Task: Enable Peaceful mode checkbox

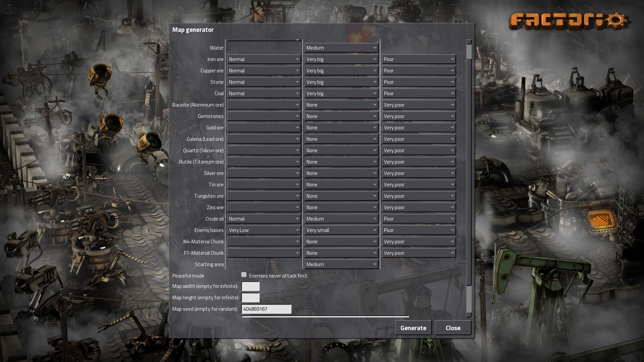Action: pyautogui.click(x=244, y=275)
